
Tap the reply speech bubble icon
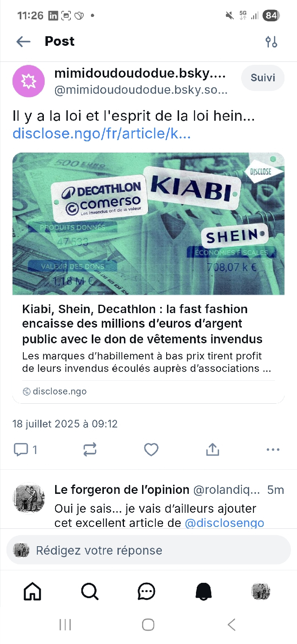[21, 450]
